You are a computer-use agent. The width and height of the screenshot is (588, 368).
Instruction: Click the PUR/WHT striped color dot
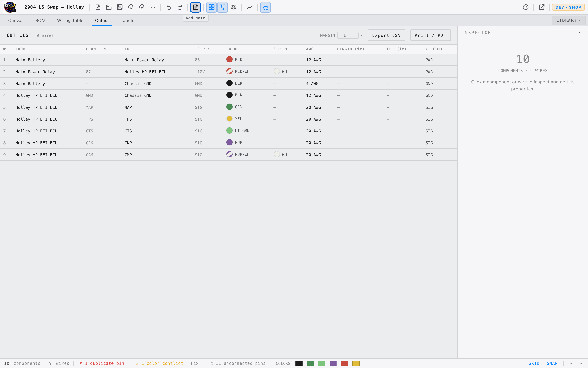click(229, 154)
